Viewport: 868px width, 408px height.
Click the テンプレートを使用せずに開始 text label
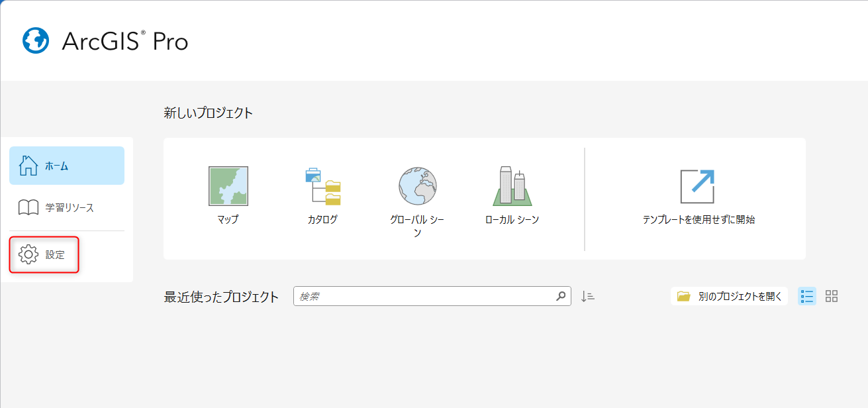pyautogui.click(x=698, y=220)
